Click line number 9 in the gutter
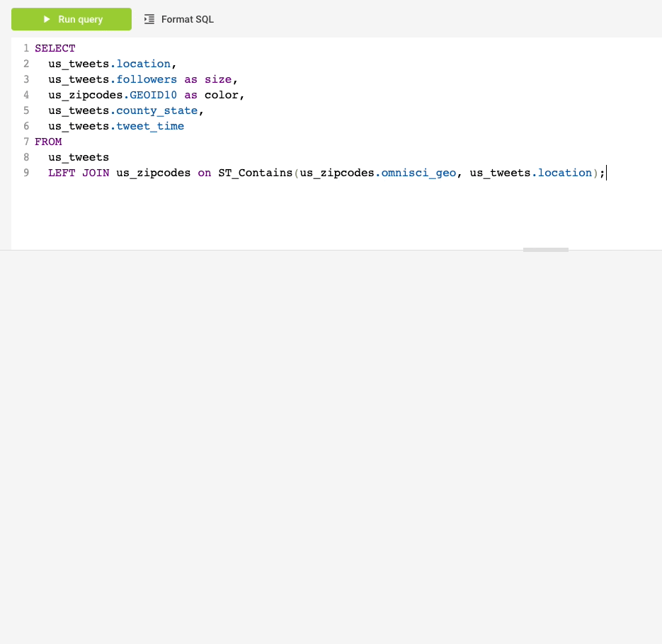This screenshot has width=662, height=644. point(26,173)
